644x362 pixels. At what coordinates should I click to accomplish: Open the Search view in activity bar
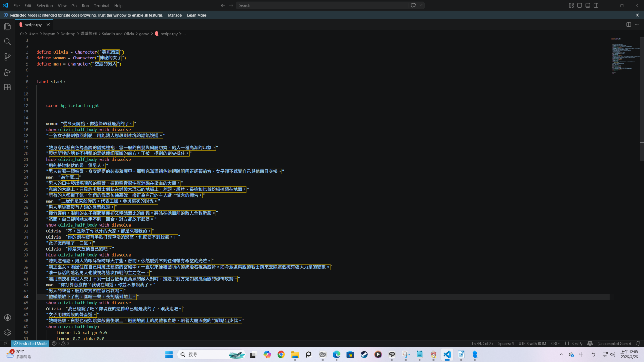[x=7, y=42]
